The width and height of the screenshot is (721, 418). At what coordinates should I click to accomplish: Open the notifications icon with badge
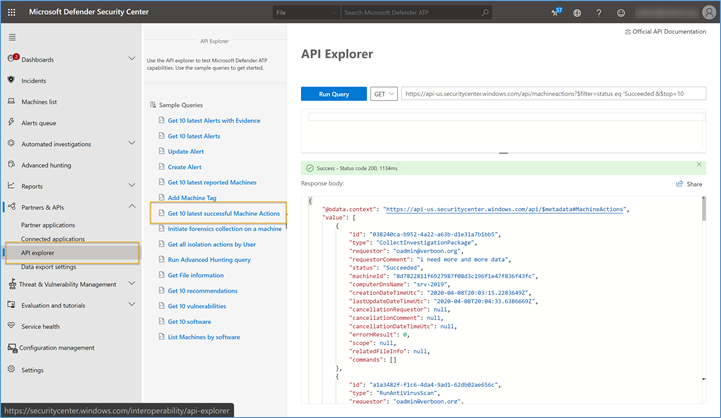pos(556,12)
